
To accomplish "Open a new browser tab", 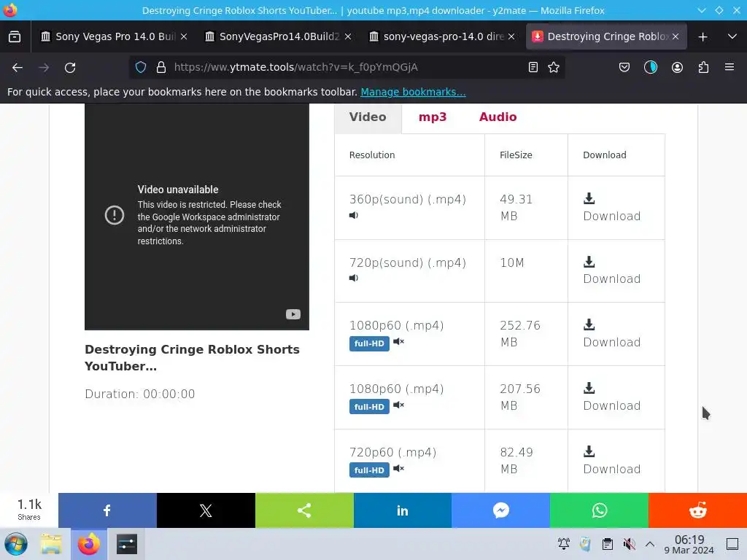I will (x=703, y=36).
